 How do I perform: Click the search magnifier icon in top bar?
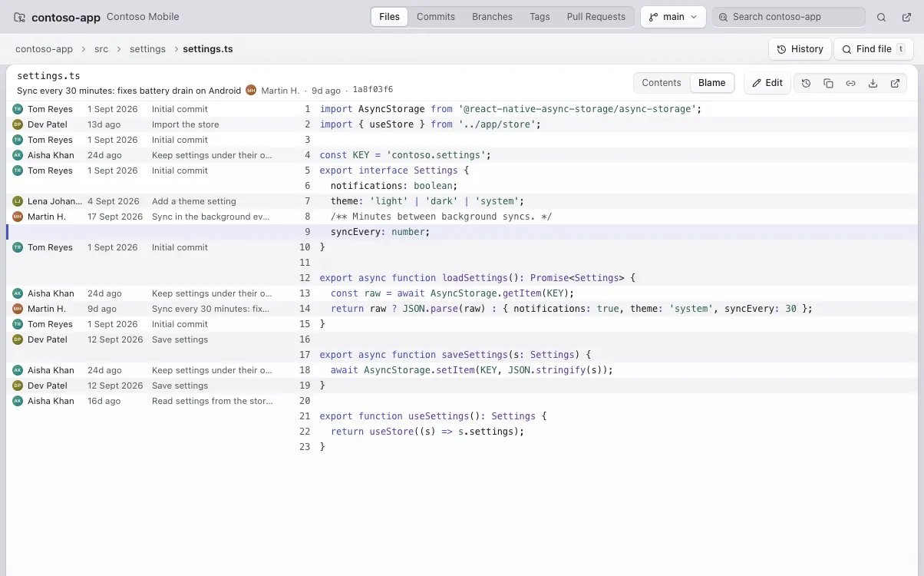pos(882,17)
